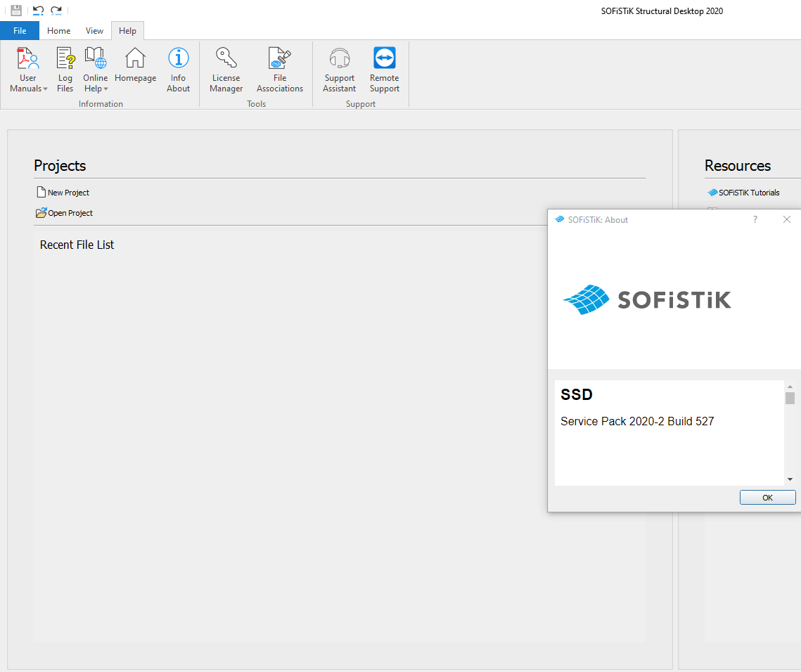Open the Log Files viewer

(x=65, y=68)
